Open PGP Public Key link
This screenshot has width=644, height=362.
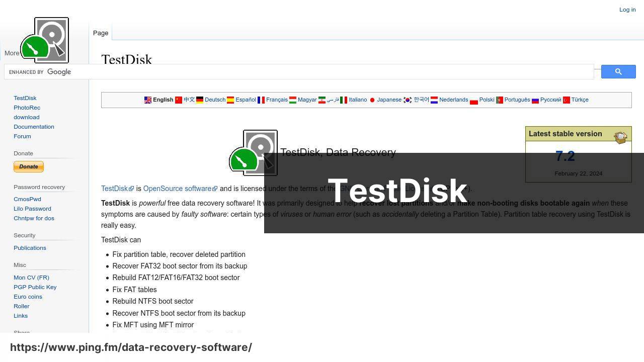point(35,287)
